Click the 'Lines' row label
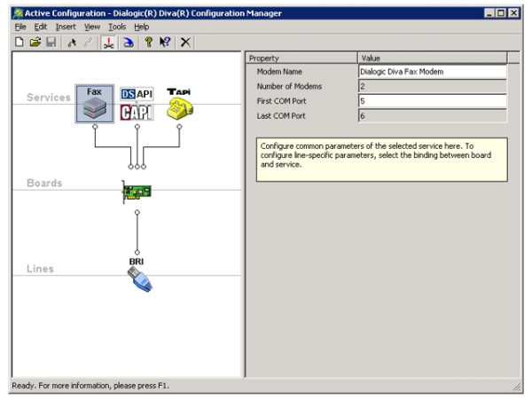 (40, 269)
